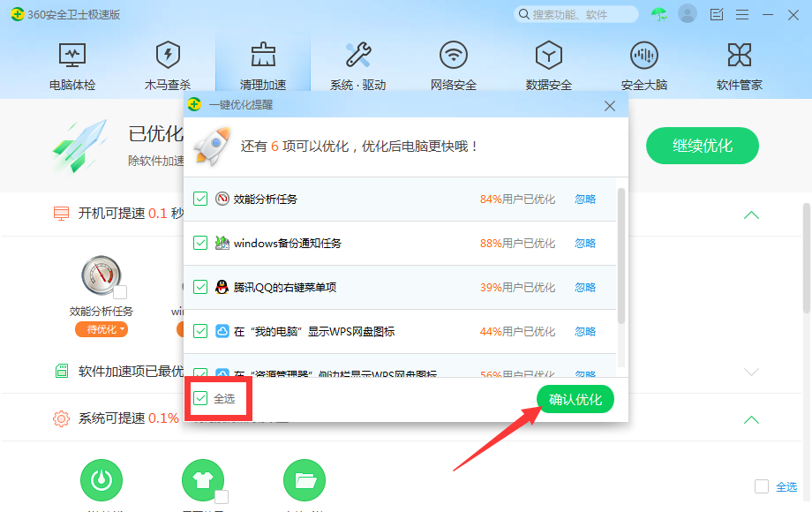Open the main hamburger menu

click(x=742, y=14)
